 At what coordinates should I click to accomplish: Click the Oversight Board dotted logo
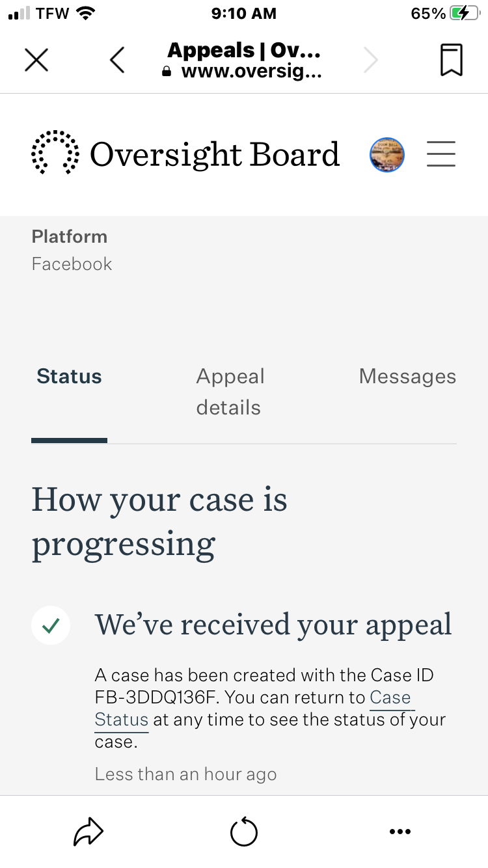tap(55, 154)
